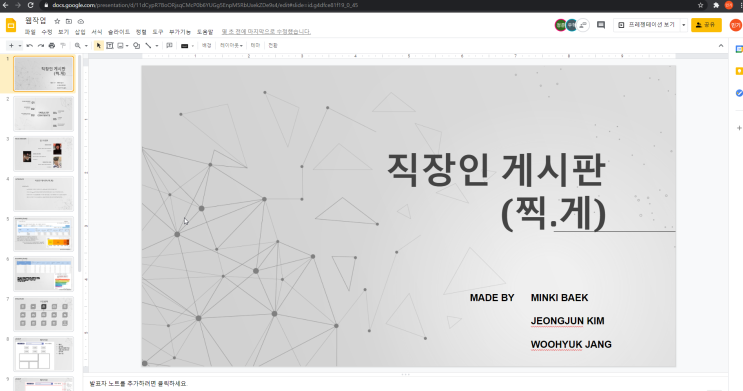Expand the line type dropdown arrow
Viewport: 743px width, 391px height.
[157, 45]
